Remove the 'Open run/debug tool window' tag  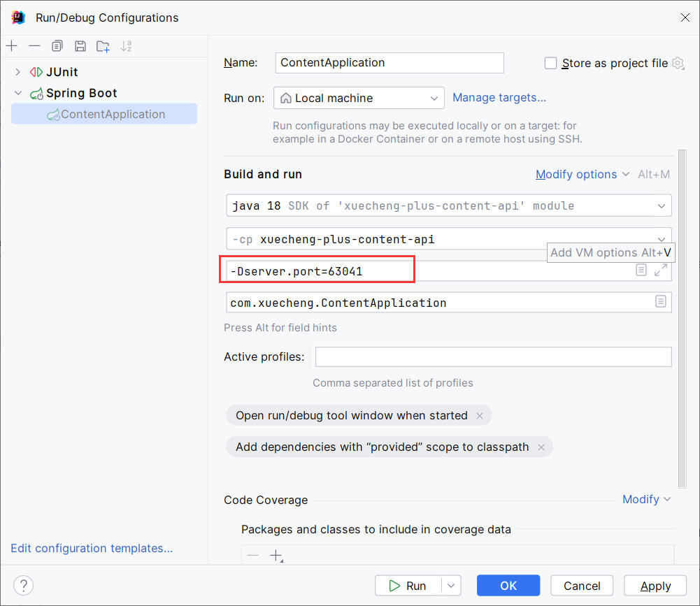(x=480, y=416)
